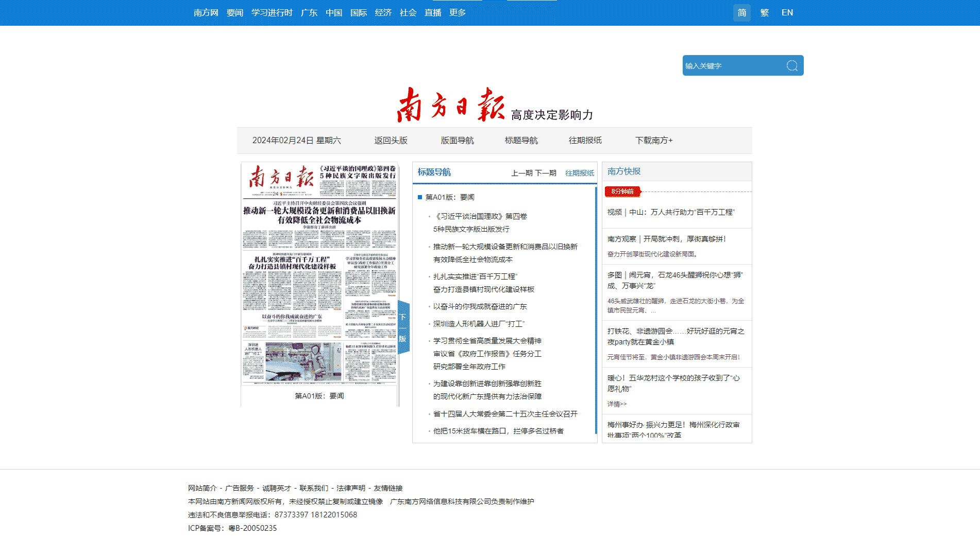Switch language to EN
This screenshot has width=980, height=556.
click(787, 12)
